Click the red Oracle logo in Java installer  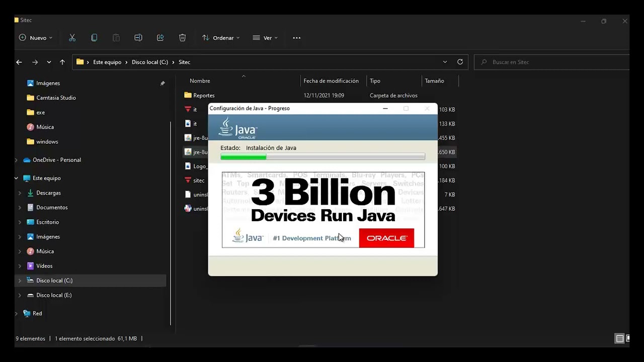coord(386,238)
